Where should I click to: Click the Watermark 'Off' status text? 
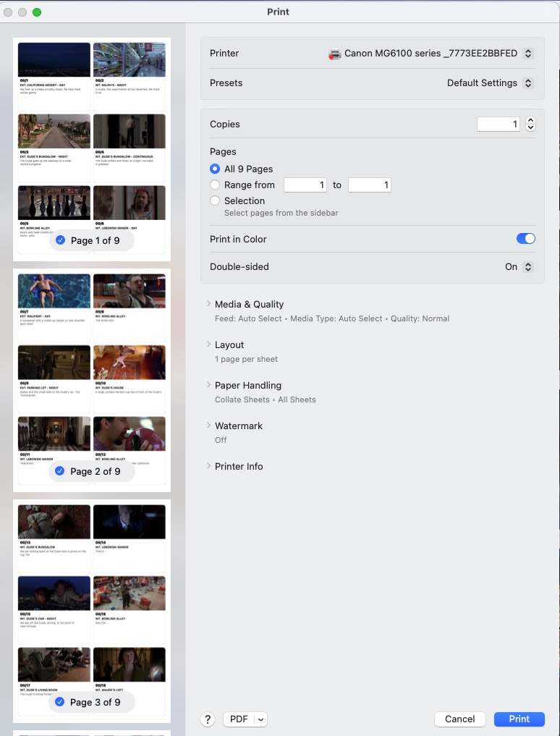(x=221, y=440)
